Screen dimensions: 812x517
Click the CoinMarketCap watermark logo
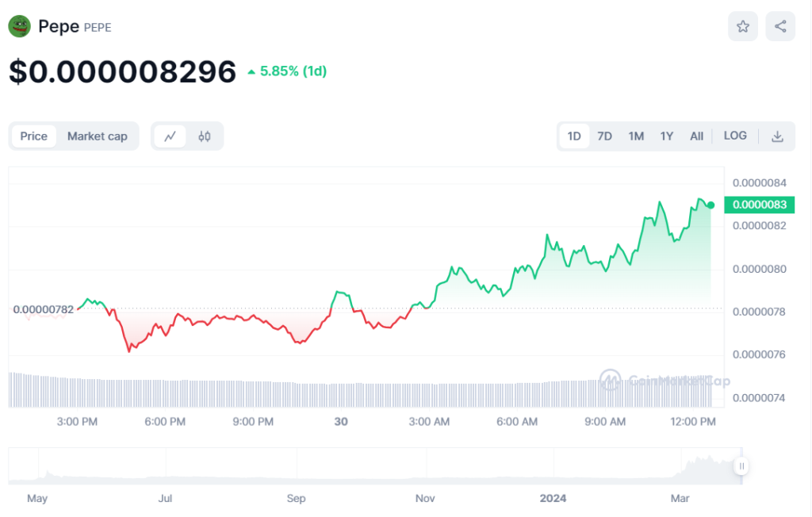610,380
